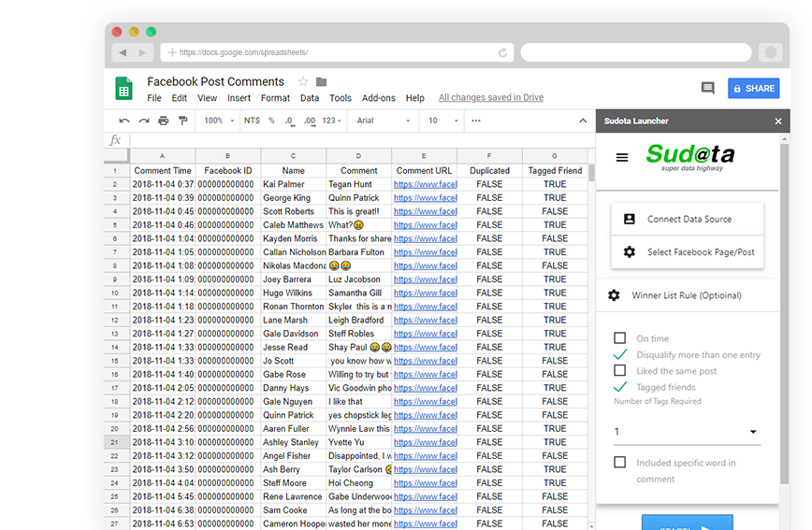This screenshot has height=530, width=812.
Task: Close the Sudota Launcher sidebar
Action: coord(778,122)
